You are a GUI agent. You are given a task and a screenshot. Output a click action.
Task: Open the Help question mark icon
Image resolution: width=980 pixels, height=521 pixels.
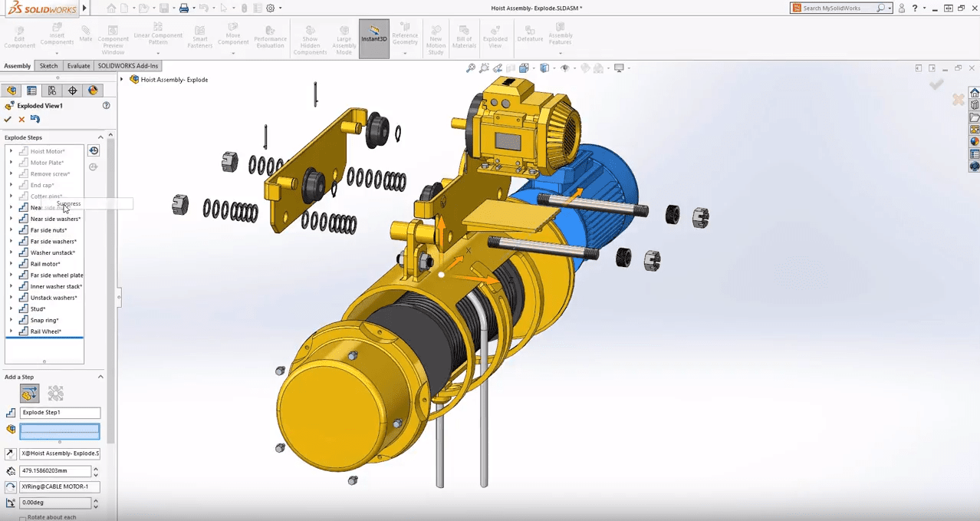click(914, 8)
